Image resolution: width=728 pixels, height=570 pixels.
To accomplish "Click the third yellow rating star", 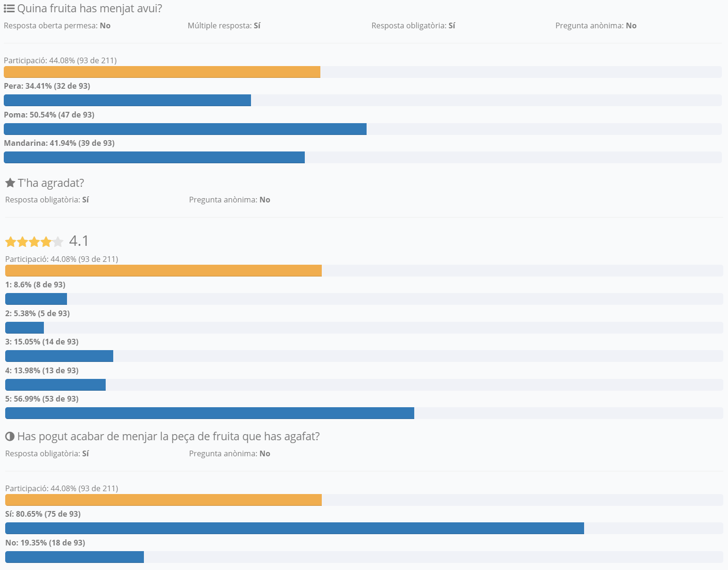I will tap(34, 242).
